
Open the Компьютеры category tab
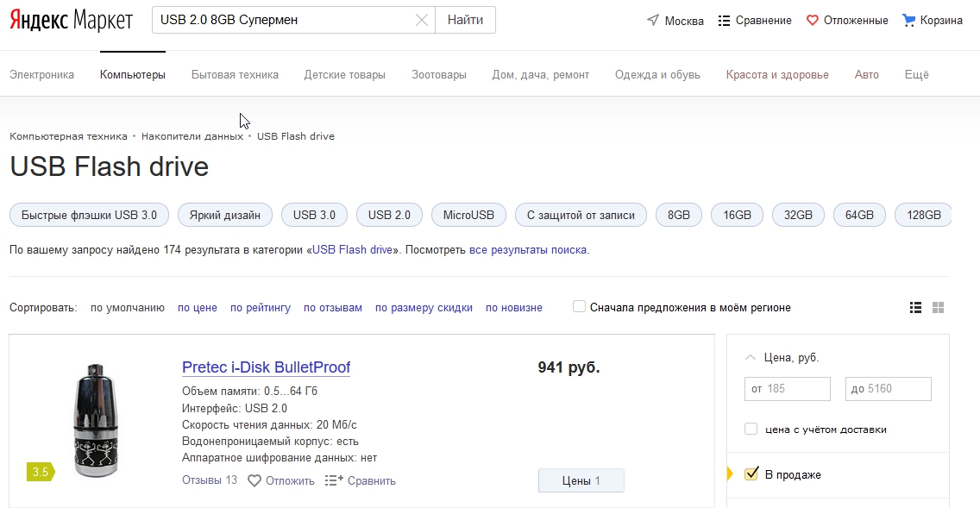(133, 75)
